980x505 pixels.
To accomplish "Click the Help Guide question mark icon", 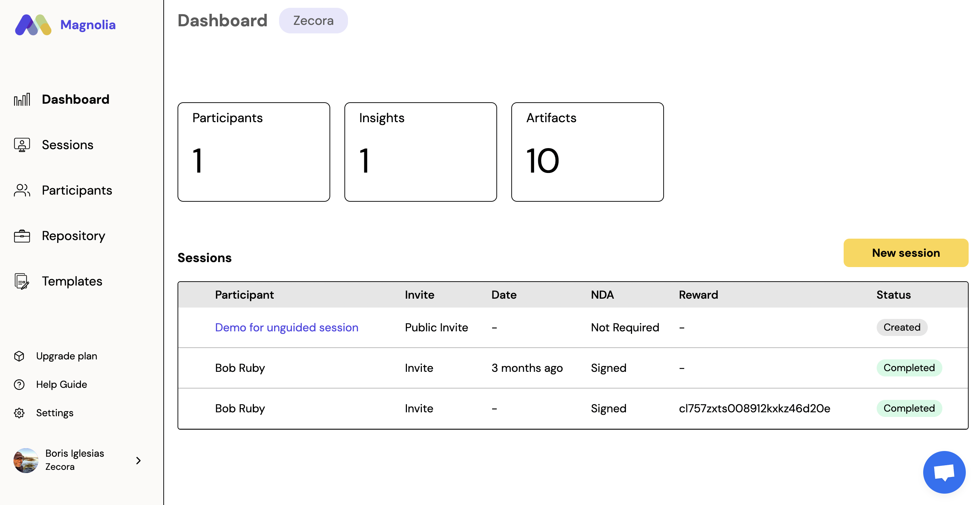I will 19,384.
